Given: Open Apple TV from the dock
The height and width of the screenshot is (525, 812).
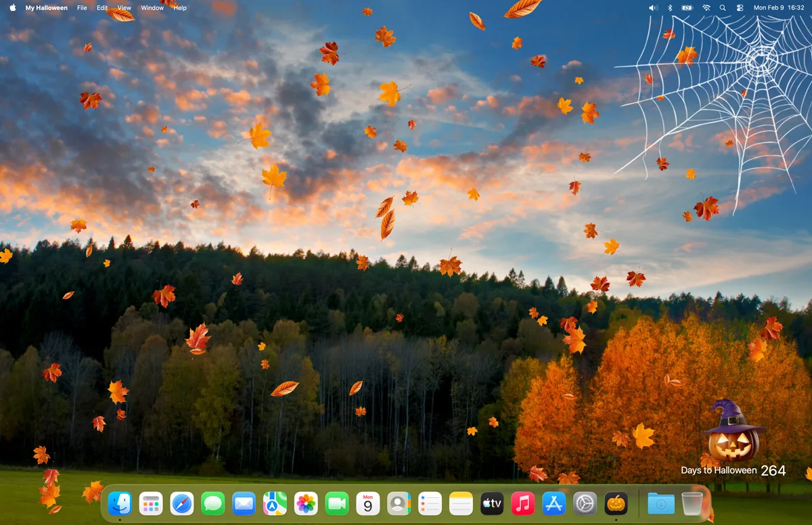Looking at the screenshot, I should tap(492, 503).
